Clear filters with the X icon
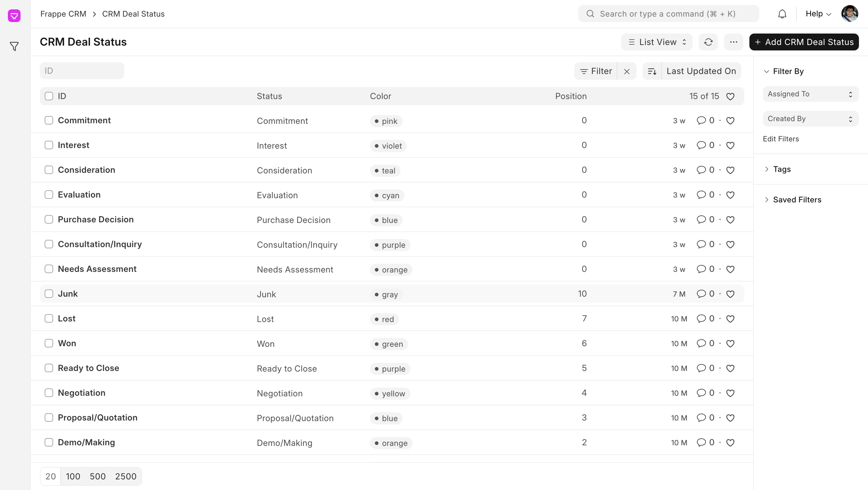868x490 pixels. point(627,71)
